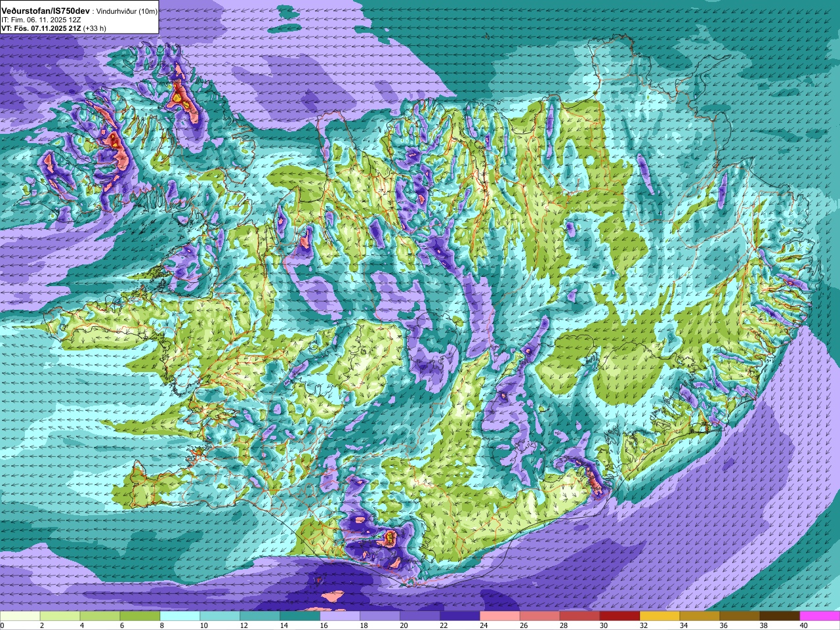Click the legend number "4"
Viewport: 840px width, 630px height.
(x=81, y=625)
